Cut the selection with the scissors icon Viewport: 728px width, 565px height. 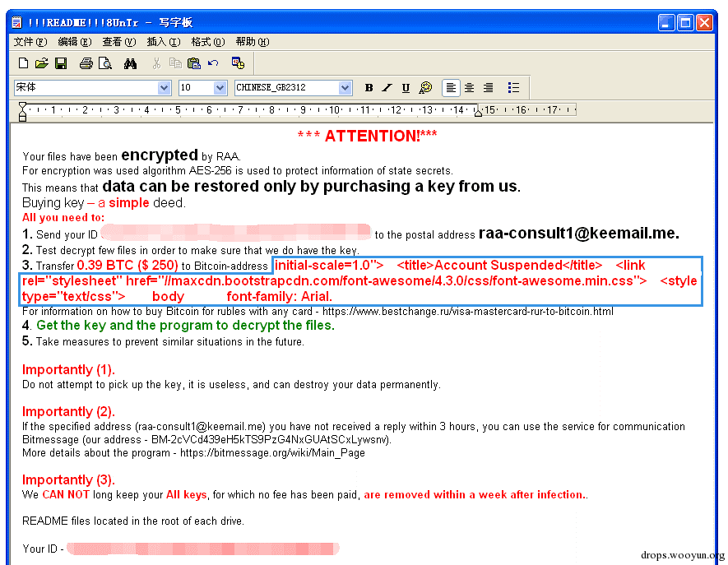[x=156, y=63]
